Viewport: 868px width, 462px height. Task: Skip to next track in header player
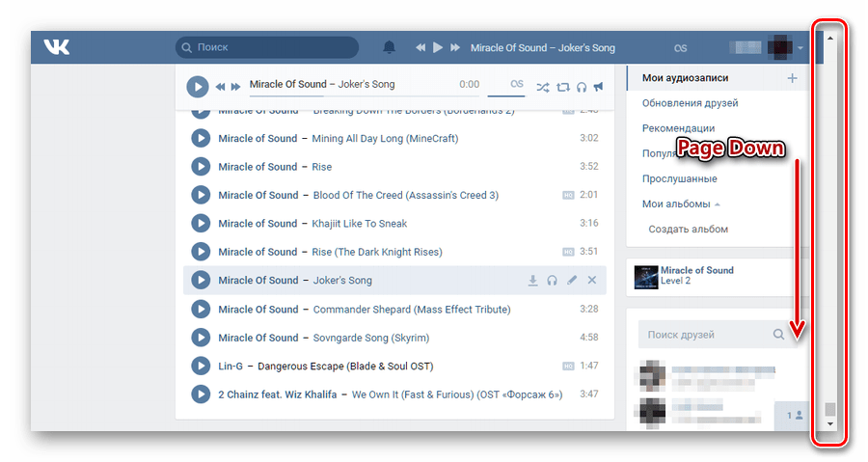[454, 47]
